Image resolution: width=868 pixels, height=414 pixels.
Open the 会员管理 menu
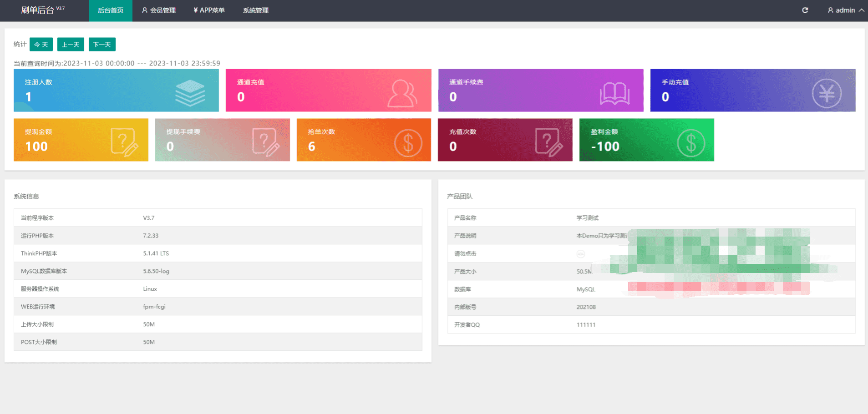pos(158,10)
